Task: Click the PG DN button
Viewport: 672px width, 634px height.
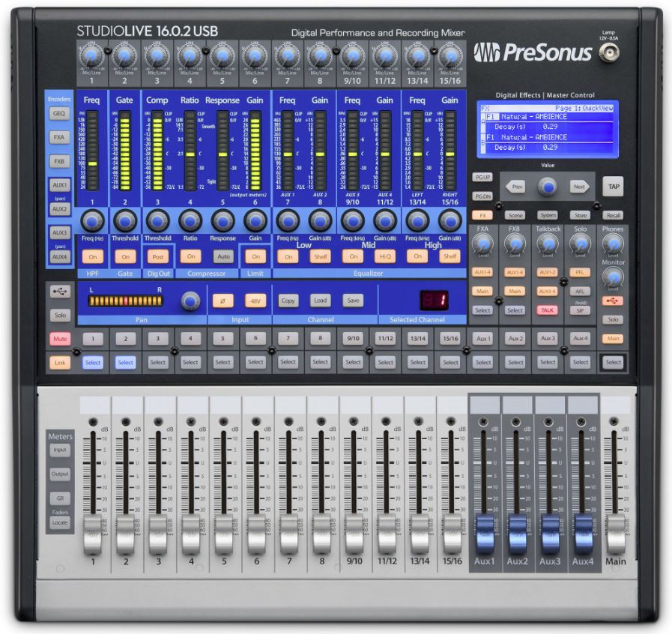Action: [x=482, y=196]
